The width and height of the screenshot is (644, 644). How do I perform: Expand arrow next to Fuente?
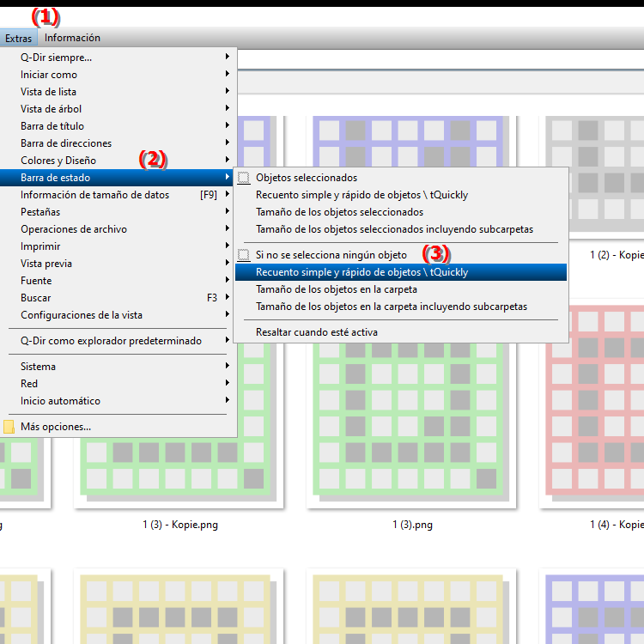tap(228, 280)
